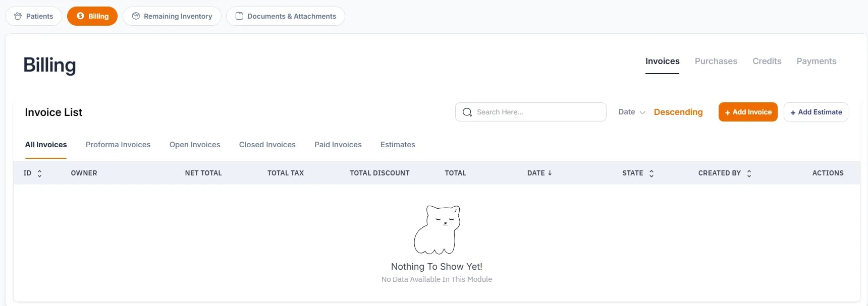Open the Date sort-by dropdown
Viewport: 868px width, 306px height.
[632, 112]
